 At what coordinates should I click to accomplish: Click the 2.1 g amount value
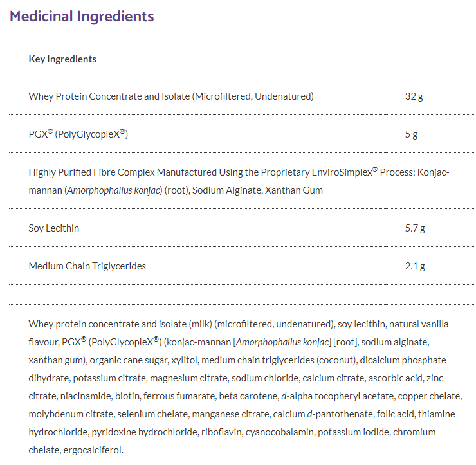pos(414,266)
